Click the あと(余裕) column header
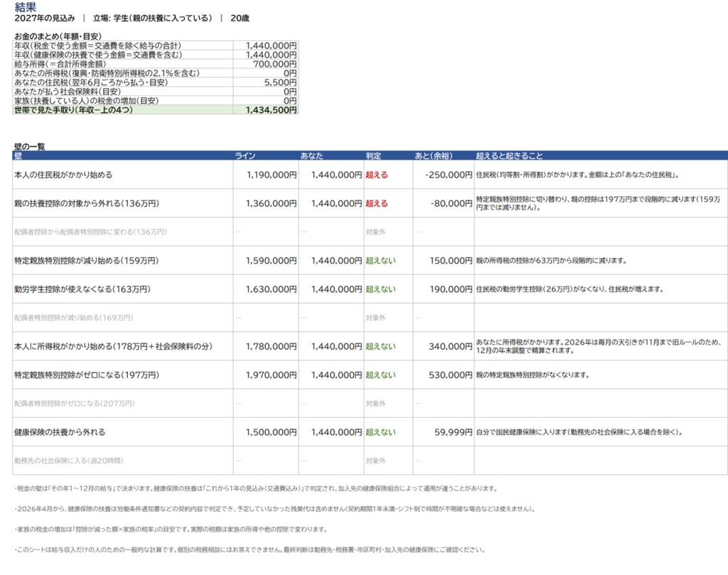This screenshot has width=728, height=575. 433,156
